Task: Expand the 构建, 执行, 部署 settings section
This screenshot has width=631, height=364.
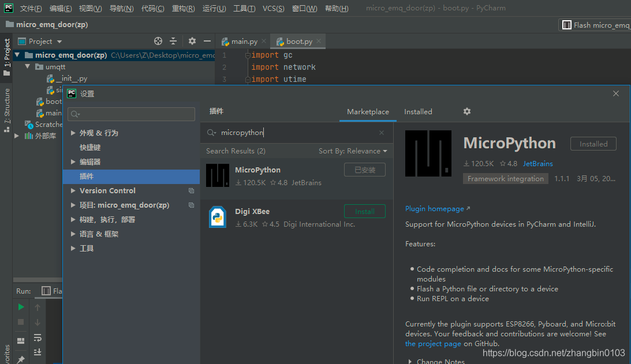Action: tap(73, 219)
